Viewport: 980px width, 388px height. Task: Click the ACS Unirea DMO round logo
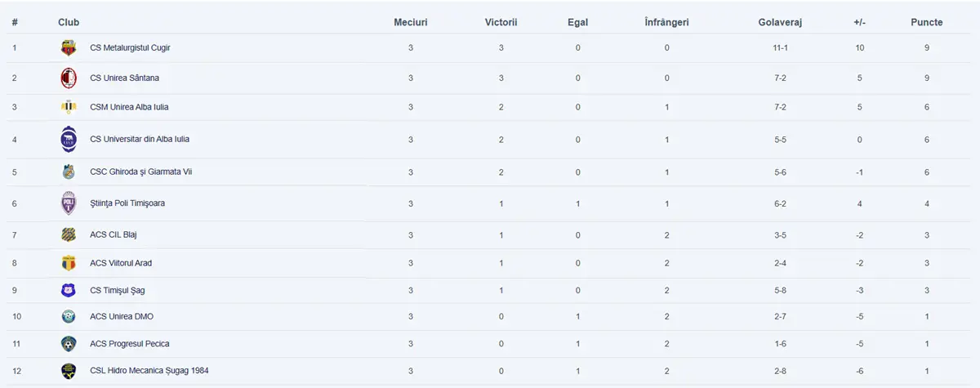point(69,316)
